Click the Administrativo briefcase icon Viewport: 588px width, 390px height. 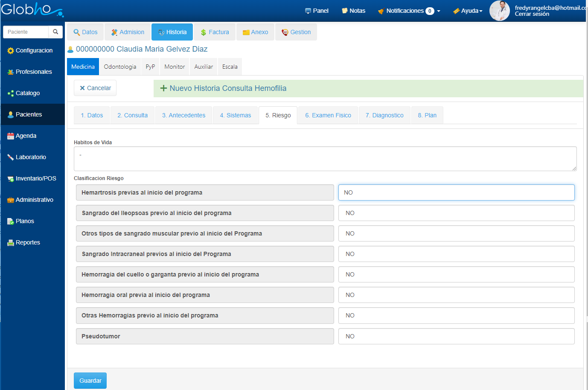11,200
